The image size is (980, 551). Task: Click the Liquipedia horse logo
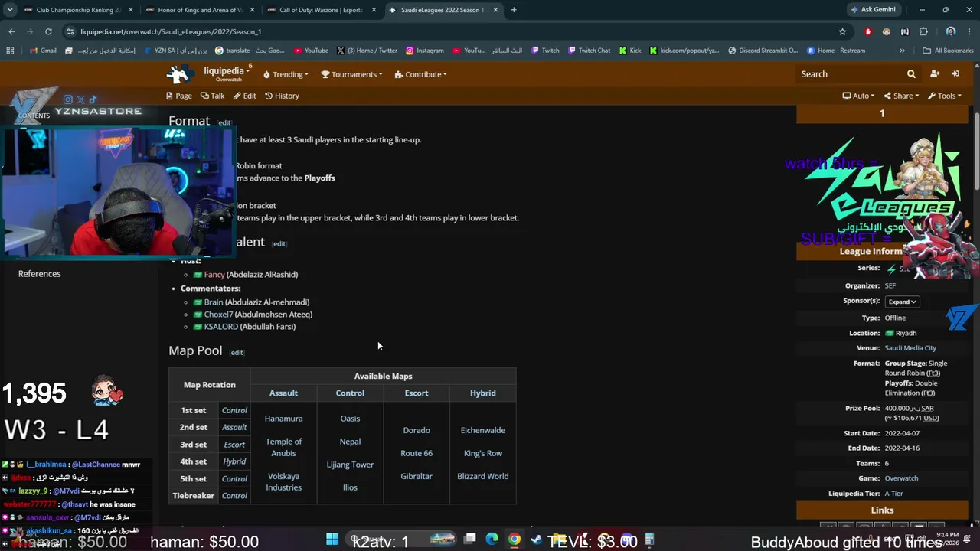181,74
